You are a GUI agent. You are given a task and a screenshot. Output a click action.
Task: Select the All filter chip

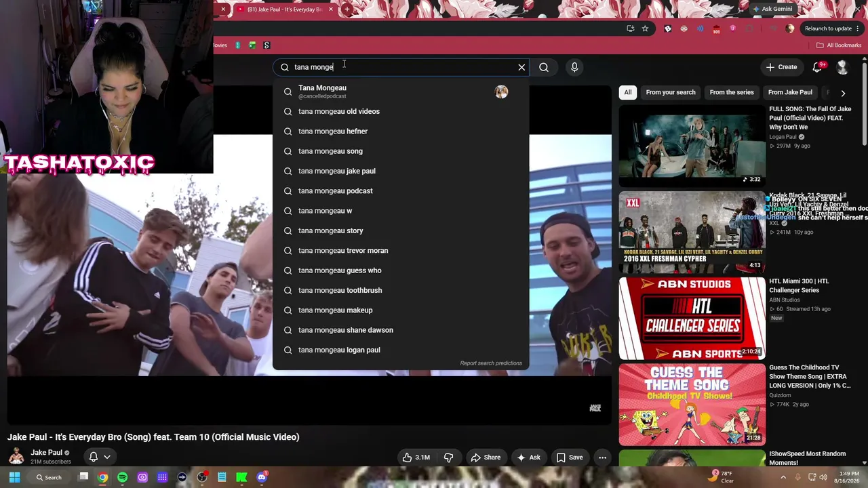pyautogui.click(x=628, y=92)
